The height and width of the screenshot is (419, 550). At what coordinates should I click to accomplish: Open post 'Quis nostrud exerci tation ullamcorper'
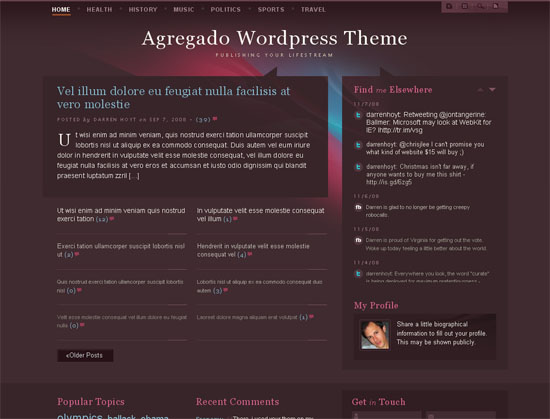120,286
